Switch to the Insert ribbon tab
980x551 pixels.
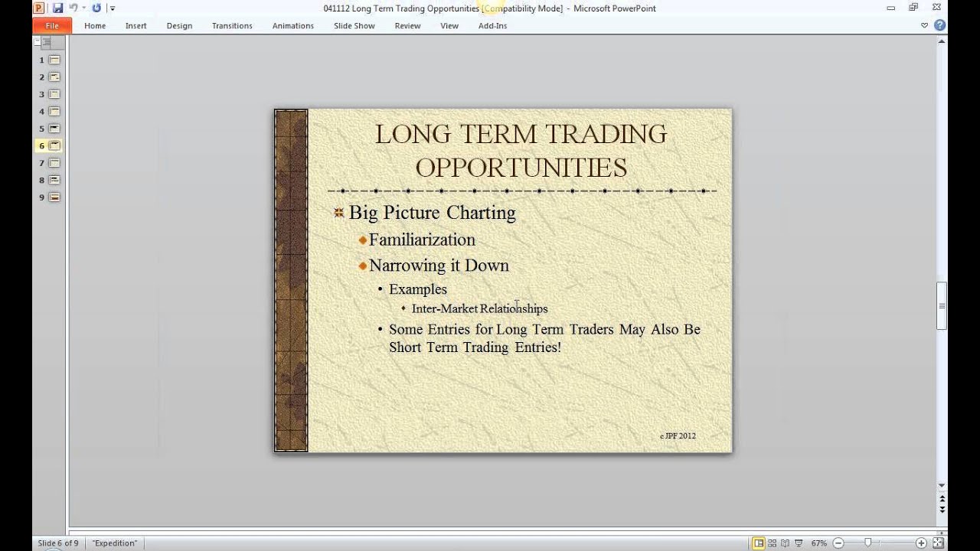[x=136, y=25]
